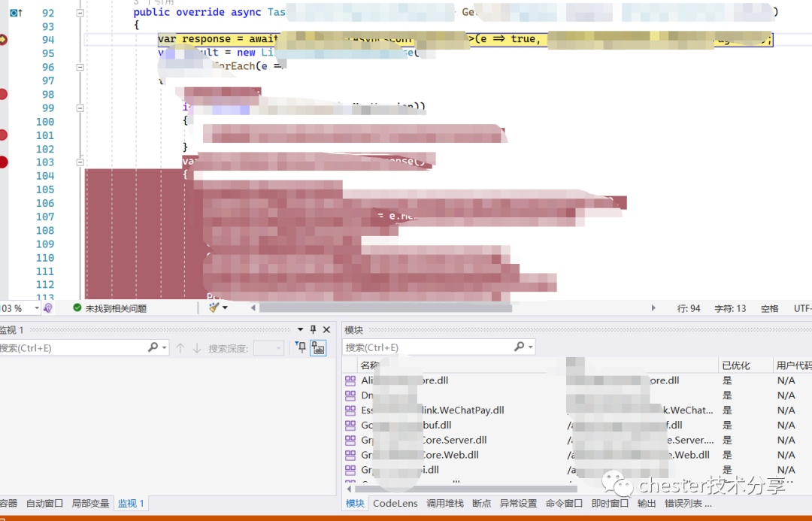Select the 监视 1 tab

(x=131, y=504)
